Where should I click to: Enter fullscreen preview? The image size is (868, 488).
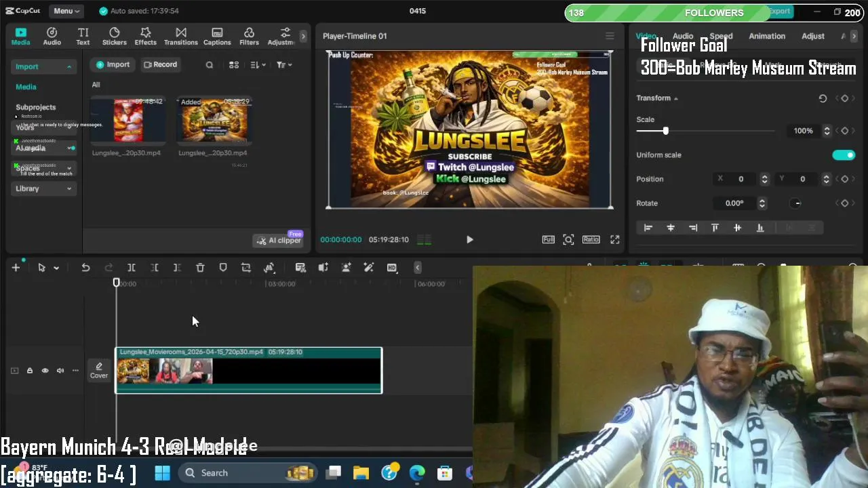point(614,239)
